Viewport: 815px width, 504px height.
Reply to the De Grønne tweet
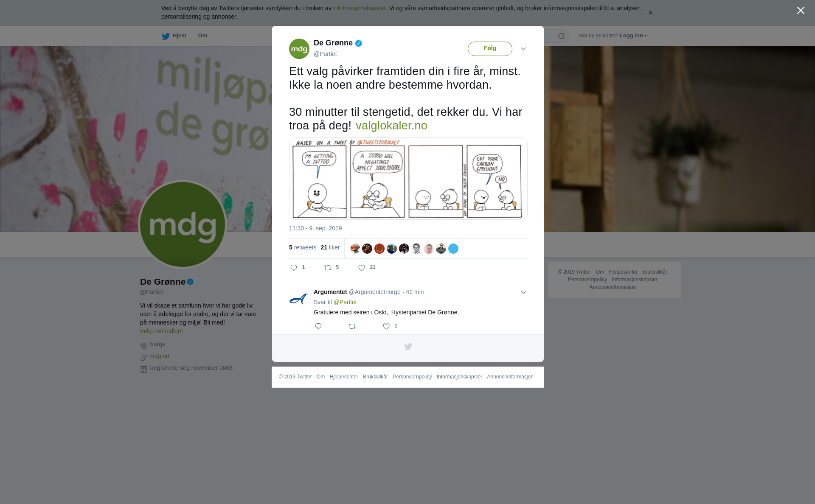(294, 268)
